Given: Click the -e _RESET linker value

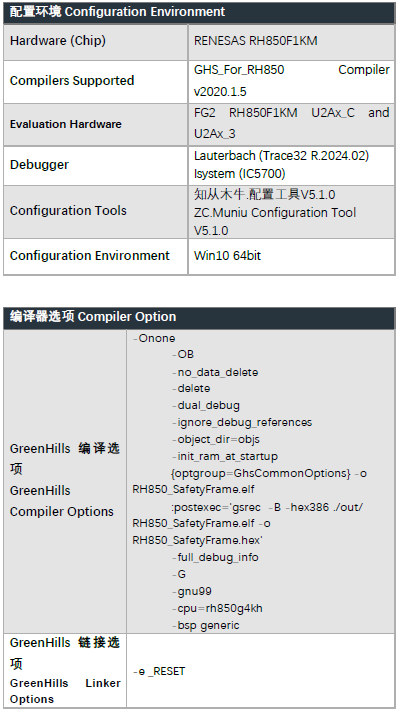Looking at the screenshot, I should [x=159, y=672].
